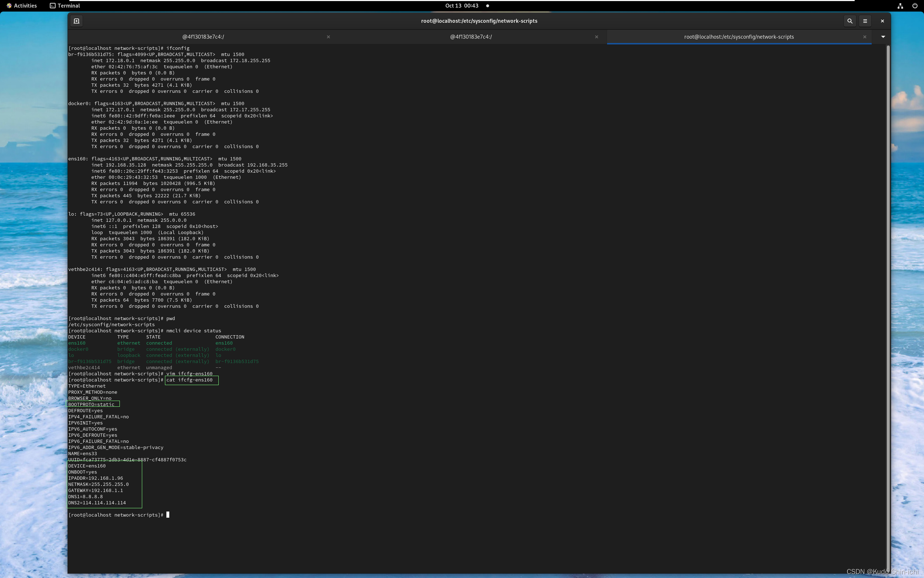
Task: Click the 'ONBOOT=yes' line
Action: (x=82, y=472)
